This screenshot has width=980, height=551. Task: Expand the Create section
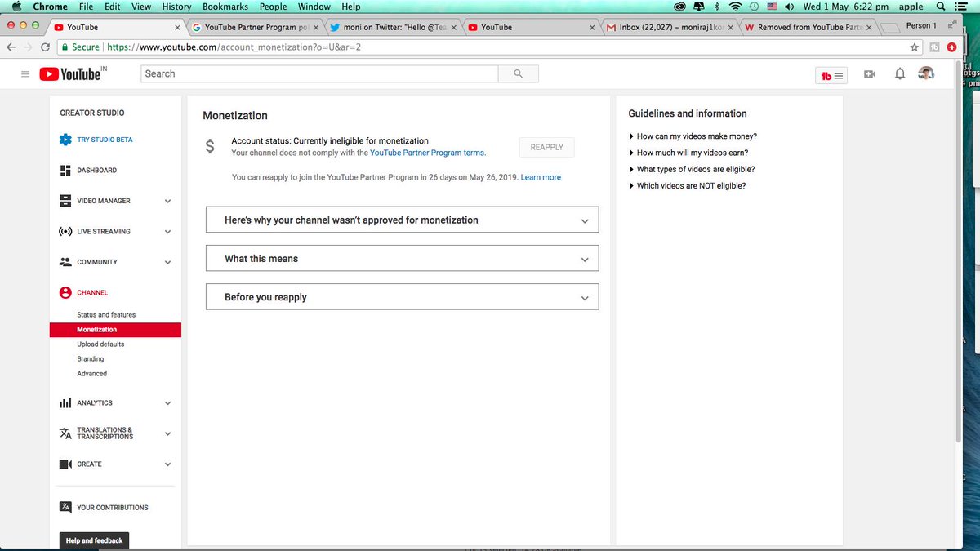click(167, 464)
